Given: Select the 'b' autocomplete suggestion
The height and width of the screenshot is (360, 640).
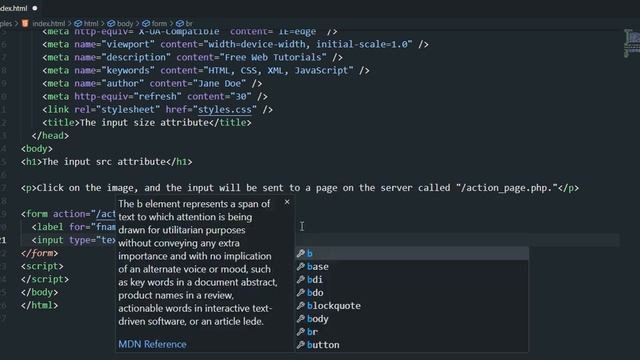Looking at the screenshot, I should point(412,253).
